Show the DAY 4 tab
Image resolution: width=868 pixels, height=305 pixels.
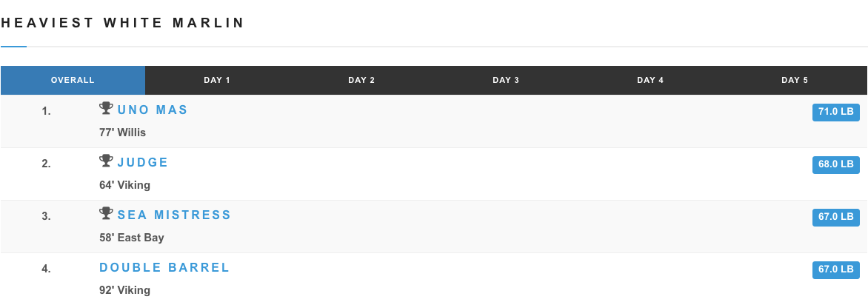pyautogui.click(x=650, y=80)
